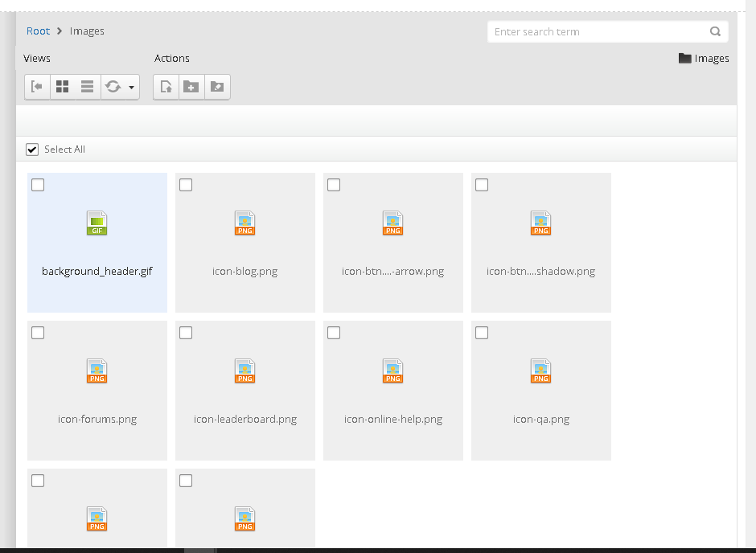Click the create new folder icon
This screenshot has width=756, height=553.
coord(191,87)
